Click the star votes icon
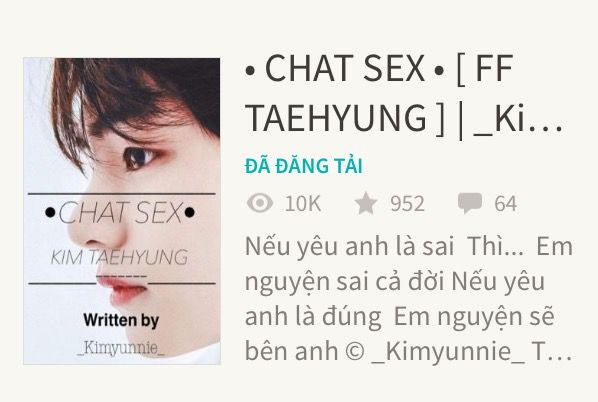The height and width of the screenshot is (402, 598). tap(365, 203)
